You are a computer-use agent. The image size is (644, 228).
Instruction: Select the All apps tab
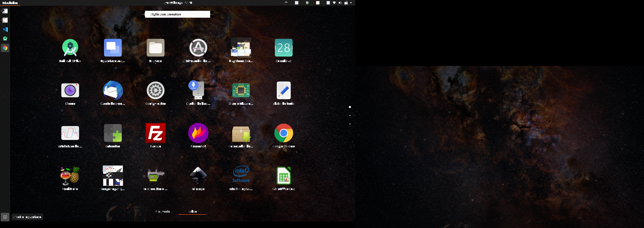[192, 212]
